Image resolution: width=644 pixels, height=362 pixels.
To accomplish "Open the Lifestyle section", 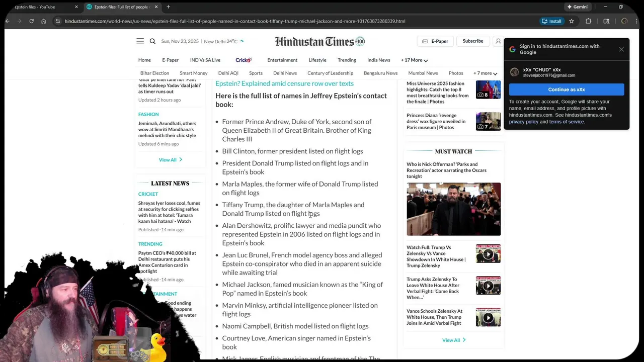I will coord(317,60).
